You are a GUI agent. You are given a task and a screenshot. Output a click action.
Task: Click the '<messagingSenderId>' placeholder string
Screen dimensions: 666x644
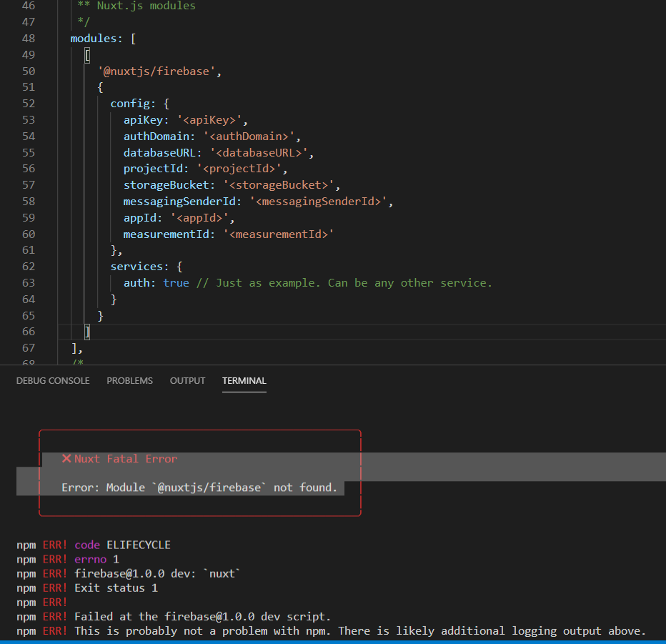[x=318, y=202]
